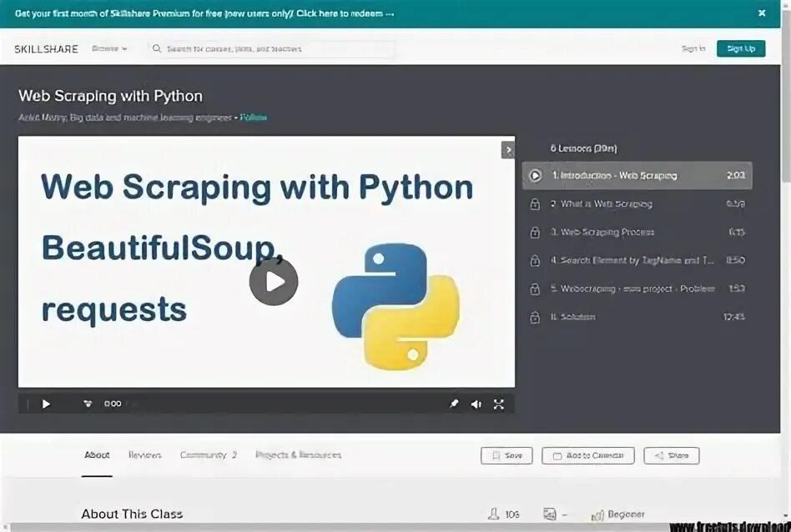
Task: Click lock icon on lesson 2
Action: (535, 203)
